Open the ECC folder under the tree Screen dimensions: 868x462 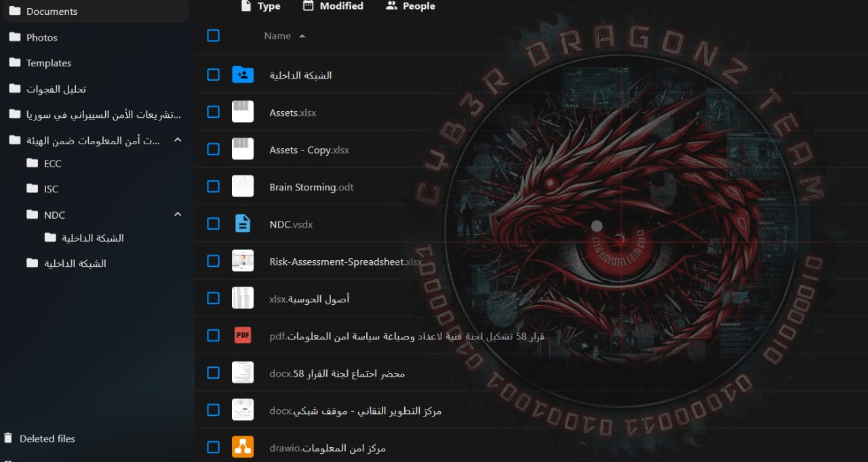coord(50,163)
